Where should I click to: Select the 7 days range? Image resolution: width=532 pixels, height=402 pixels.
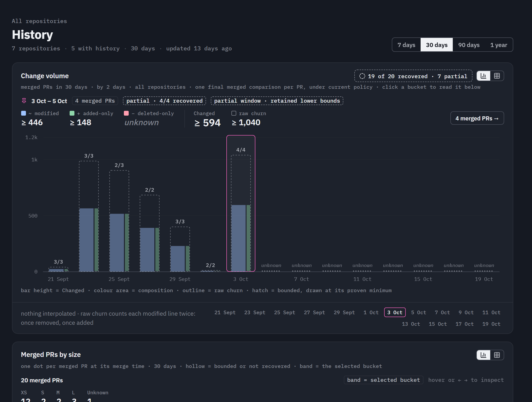click(x=406, y=45)
